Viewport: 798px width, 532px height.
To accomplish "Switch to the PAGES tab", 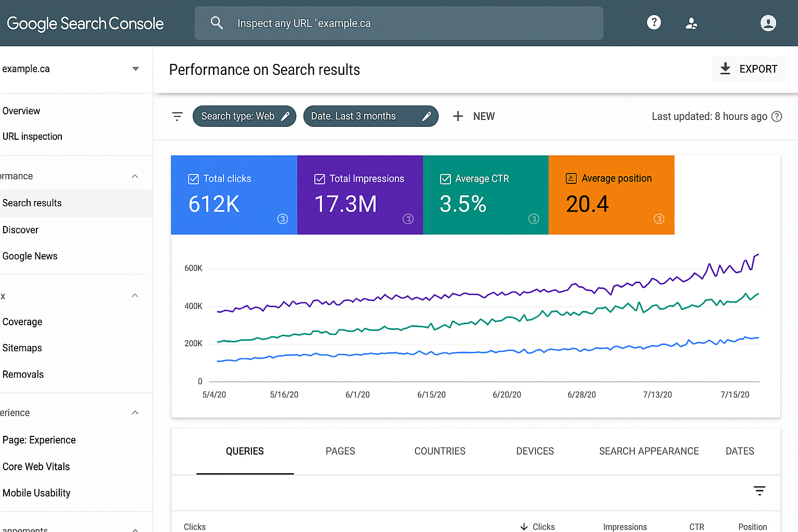I will point(340,451).
